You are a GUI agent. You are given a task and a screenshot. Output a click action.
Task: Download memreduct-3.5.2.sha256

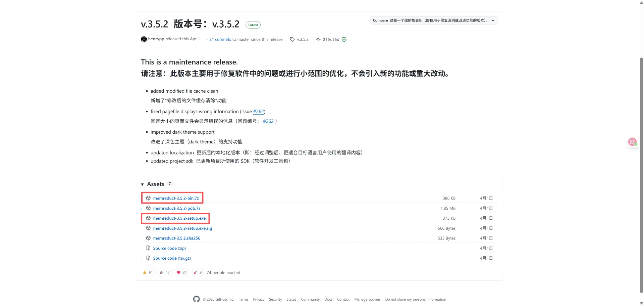click(177, 238)
